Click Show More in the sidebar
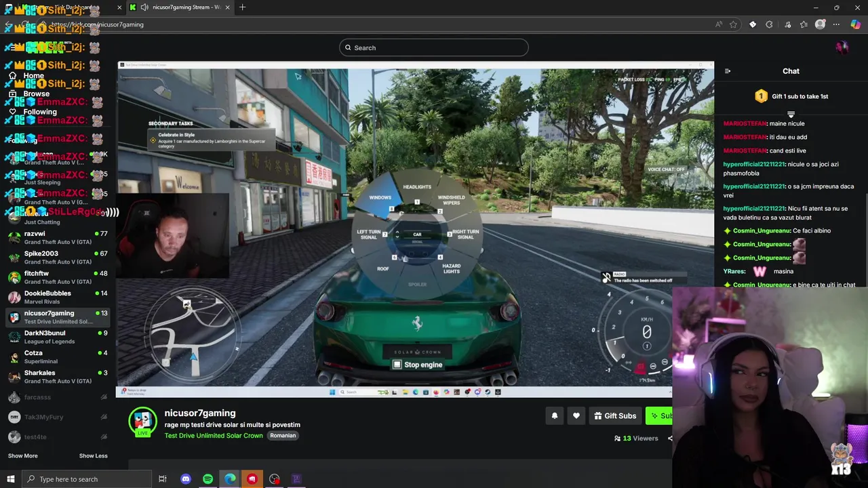This screenshot has width=868, height=488. [x=22, y=455]
